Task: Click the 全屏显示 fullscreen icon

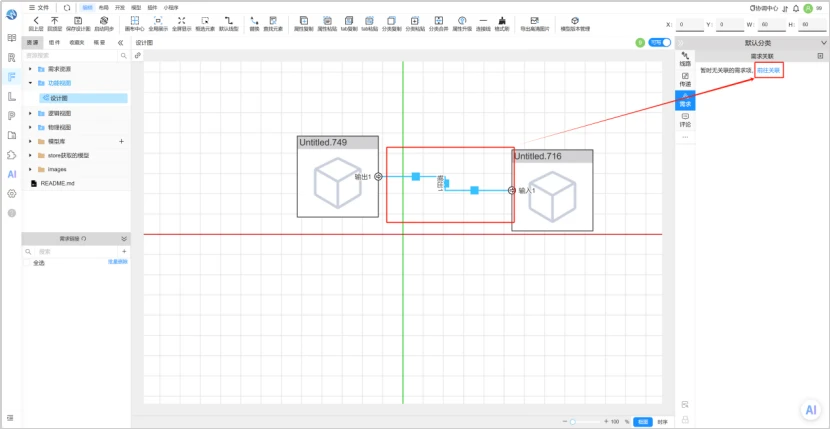Action: [182, 20]
